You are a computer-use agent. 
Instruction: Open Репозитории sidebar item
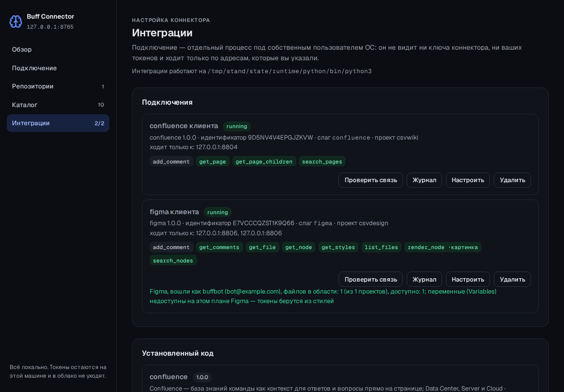coord(58,87)
